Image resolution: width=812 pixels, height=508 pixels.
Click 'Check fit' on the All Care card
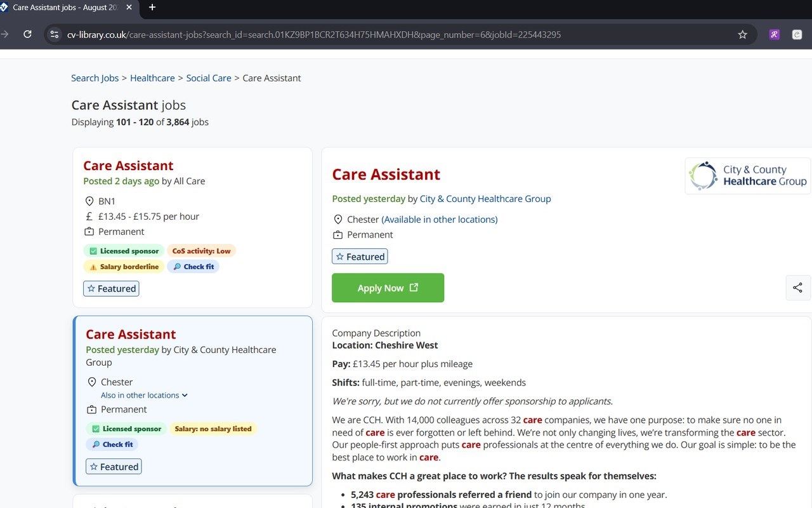click(x=193, y=267)
